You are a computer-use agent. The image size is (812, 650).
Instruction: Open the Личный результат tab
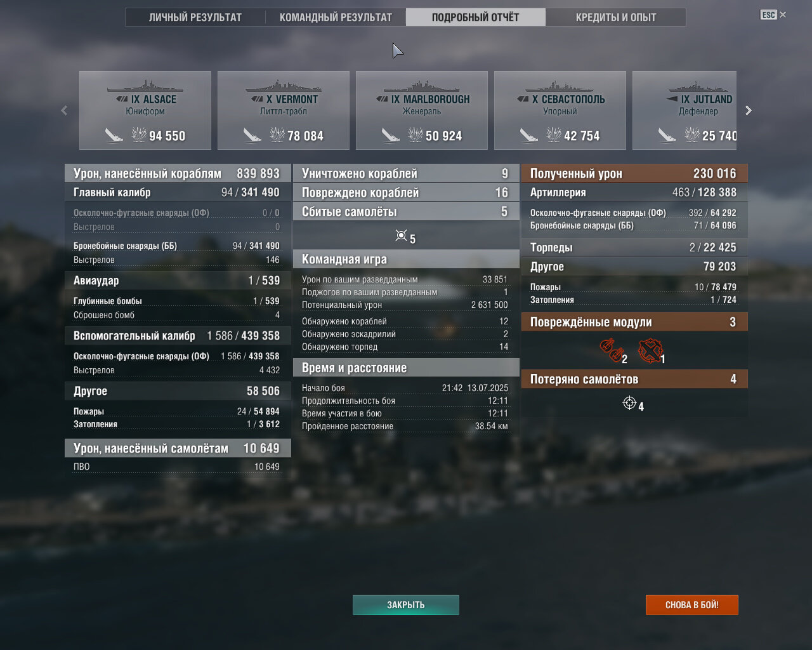[x=195, y=17]
